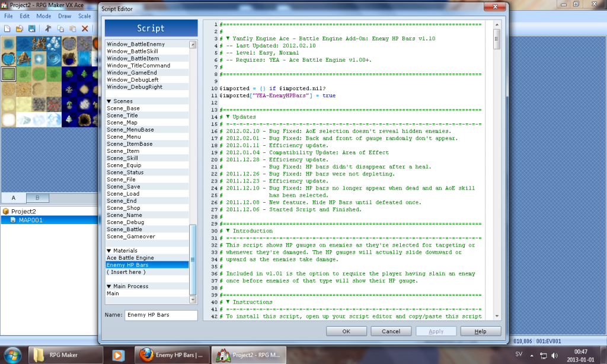Select Window_BattleSkill in script list
The width and height of the screenshot is (607, 364).
(147, 51)
